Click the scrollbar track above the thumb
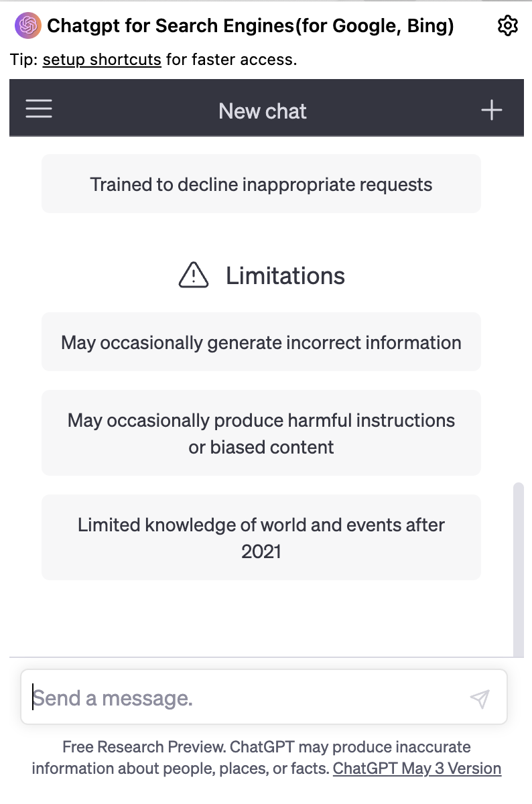This screenshot has height=804, width=532. (518, 308)
